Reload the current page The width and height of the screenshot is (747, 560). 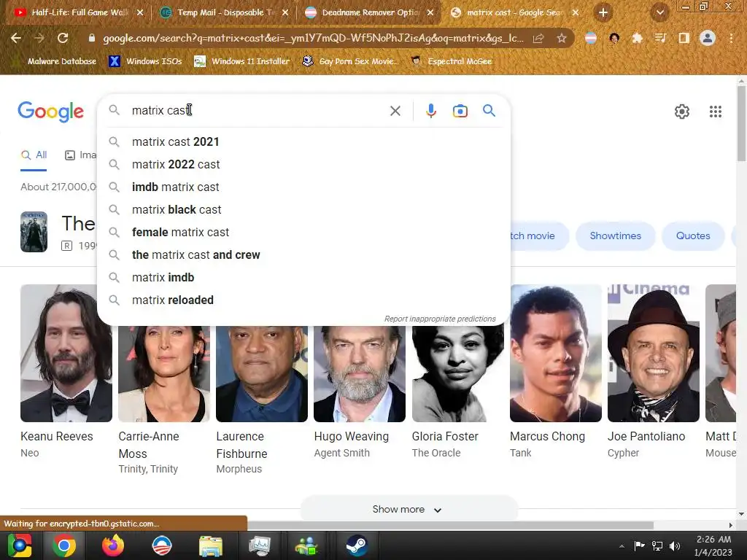click(x=63, y=38)
